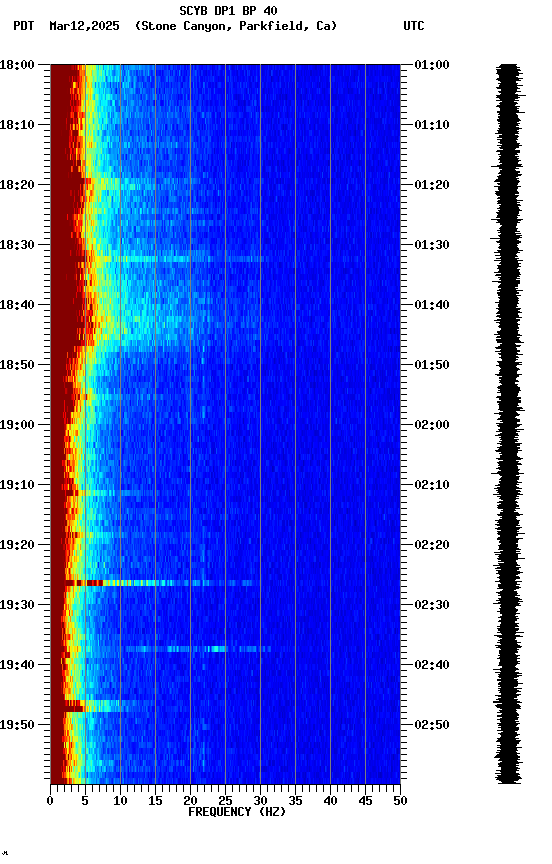The width and height of the screenshot is (552, 864).
Task: Click the 25 Hz frequency axis label
Action: [x=225, y=801]
